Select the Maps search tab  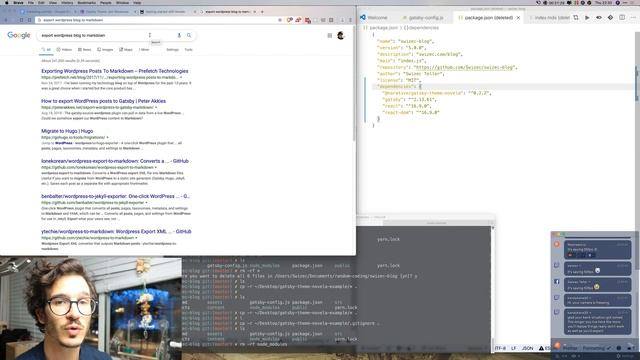pyautogui.click(x=126, y=50)
